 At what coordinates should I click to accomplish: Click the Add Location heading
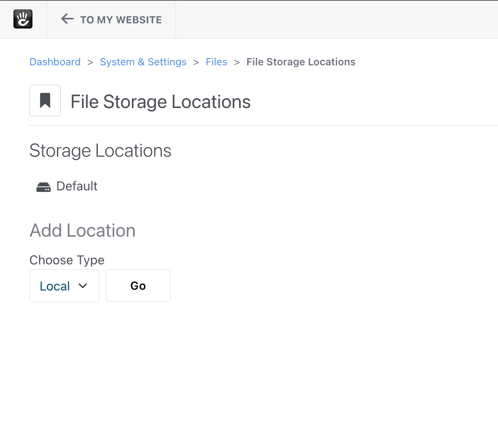coord(82,231)
